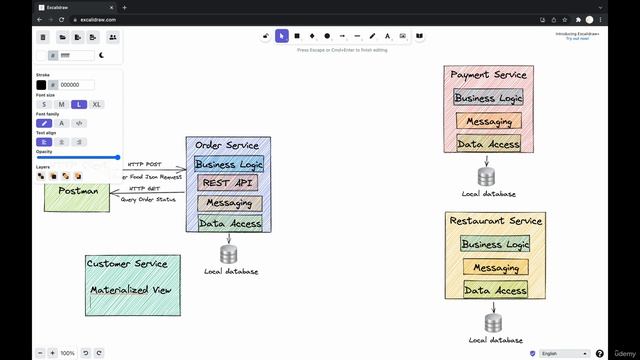Set font size to XL

pos(96,104)
